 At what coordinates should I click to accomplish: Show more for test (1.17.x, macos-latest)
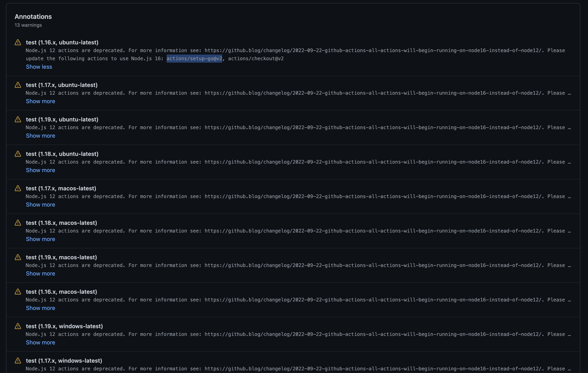pos(40,205)
